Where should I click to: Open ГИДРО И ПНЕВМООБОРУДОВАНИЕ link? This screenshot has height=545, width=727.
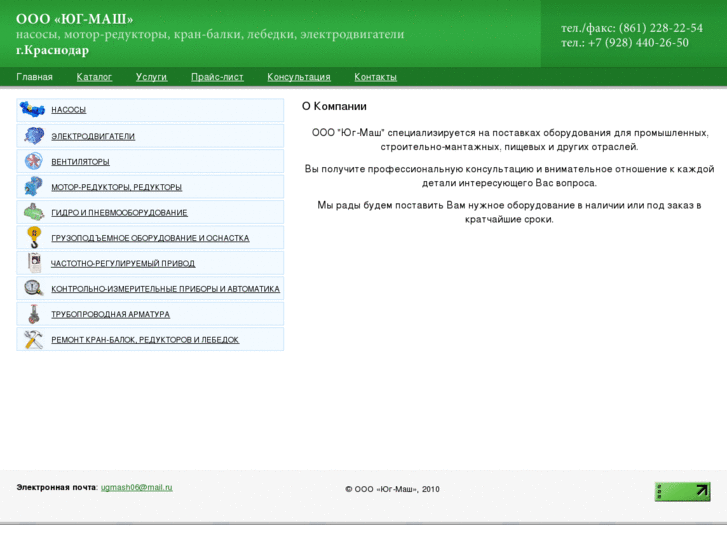tap(119, 213)
